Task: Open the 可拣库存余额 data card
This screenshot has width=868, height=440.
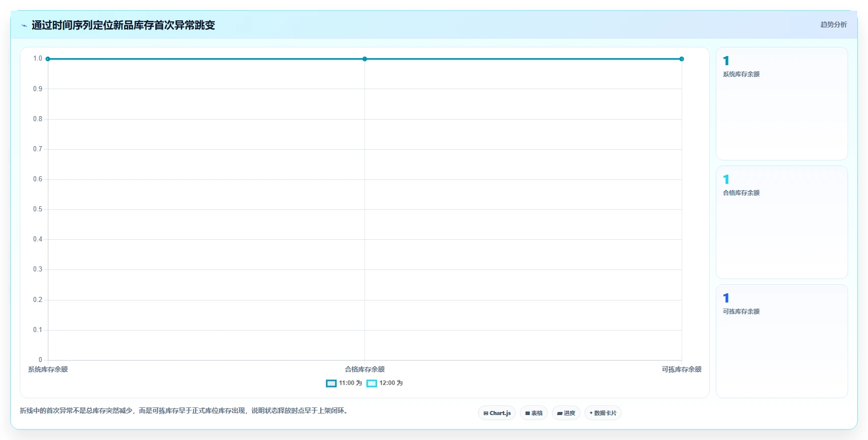Action: click(782, 341)
